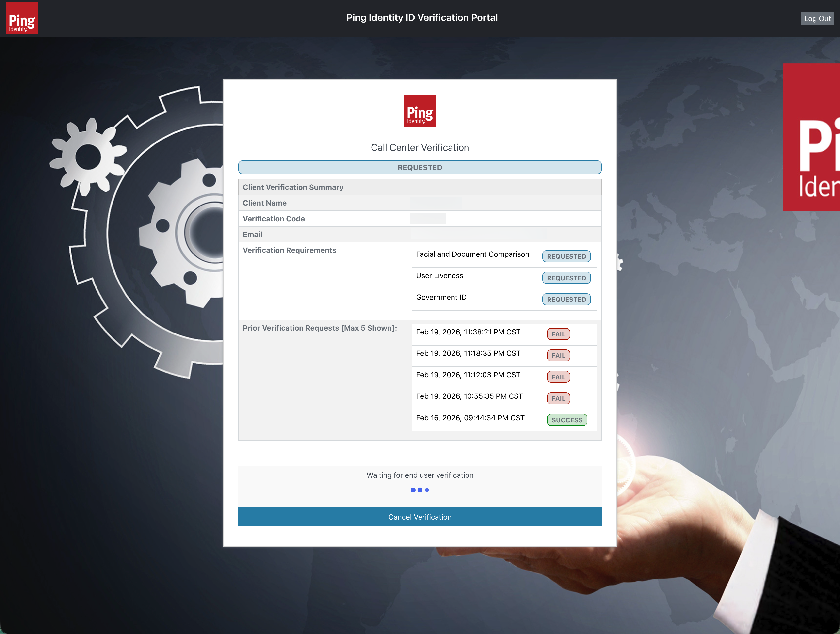
Task: Click the Ping Identity ID Verification Portal title
Action: coord(422,17)
